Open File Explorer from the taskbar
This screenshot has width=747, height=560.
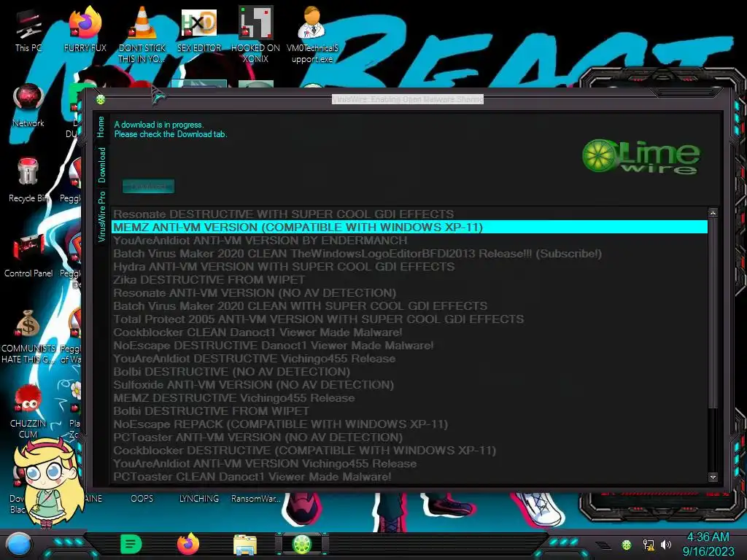click(245, 545)
